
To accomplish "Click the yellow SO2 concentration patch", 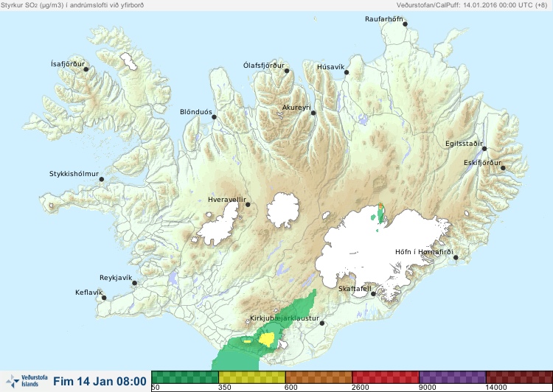I will click(x=267, y=339).
